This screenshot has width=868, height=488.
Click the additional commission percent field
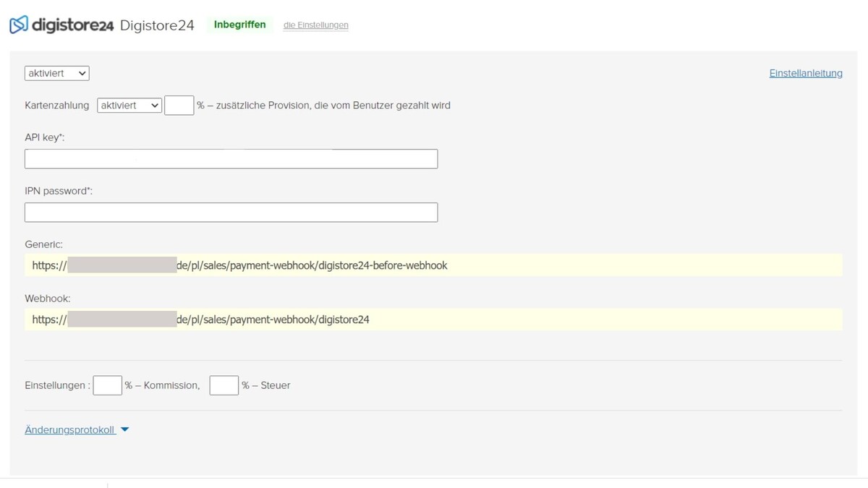tap(179, 106)
